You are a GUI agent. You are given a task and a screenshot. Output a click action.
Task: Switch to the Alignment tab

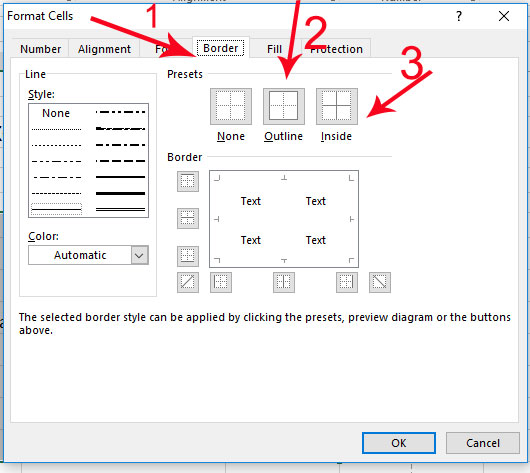pyautogui.click(x=104, y=49)
